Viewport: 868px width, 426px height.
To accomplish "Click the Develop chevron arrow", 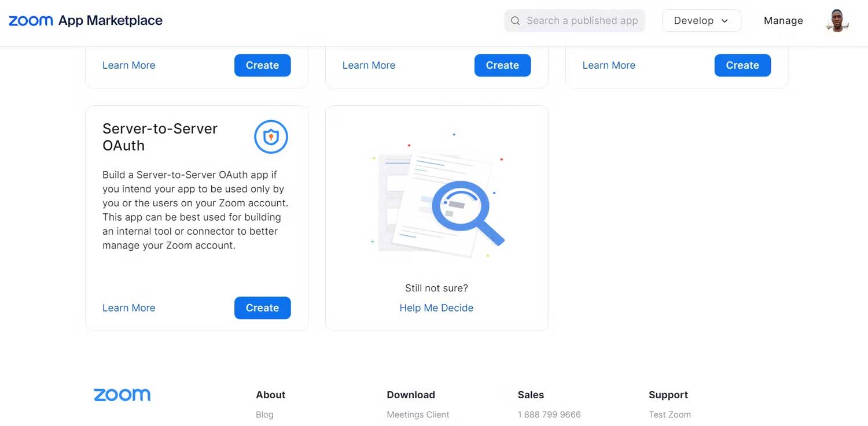I will point(724,21).
